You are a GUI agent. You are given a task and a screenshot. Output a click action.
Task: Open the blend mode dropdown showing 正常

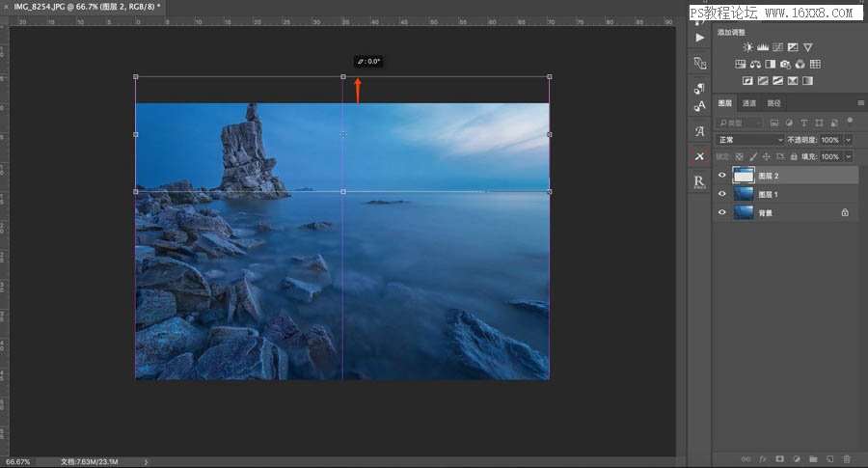tap(750, 140)
